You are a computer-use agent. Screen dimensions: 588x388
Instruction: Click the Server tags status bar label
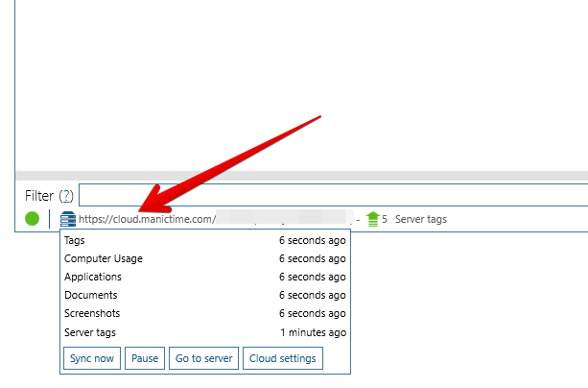tap(420, 219)
